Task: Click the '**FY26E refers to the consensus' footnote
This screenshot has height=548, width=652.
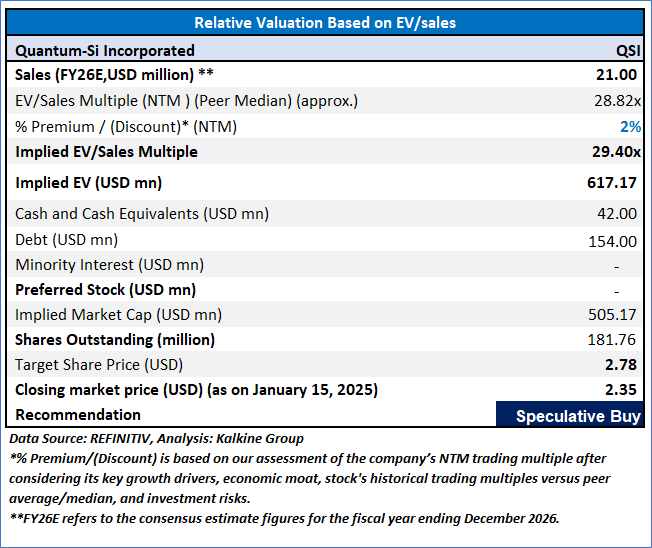Action: pos(284,518)
